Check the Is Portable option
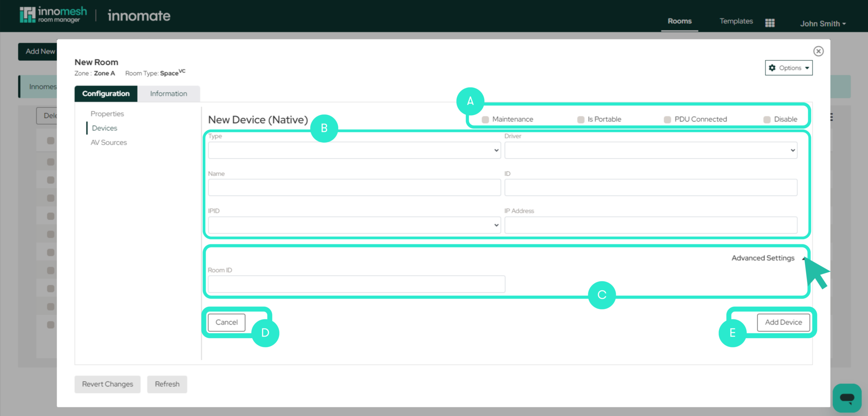 (580, 119)
